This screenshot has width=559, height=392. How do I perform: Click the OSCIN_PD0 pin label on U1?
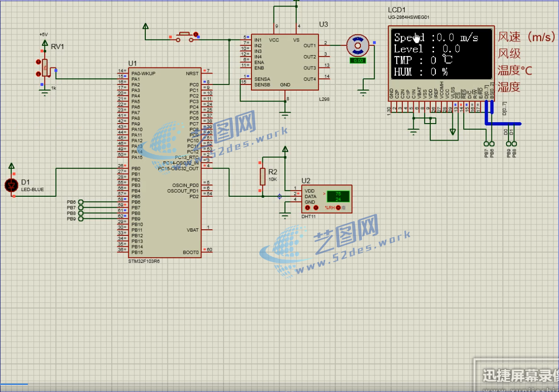click(x=185, y=185)
